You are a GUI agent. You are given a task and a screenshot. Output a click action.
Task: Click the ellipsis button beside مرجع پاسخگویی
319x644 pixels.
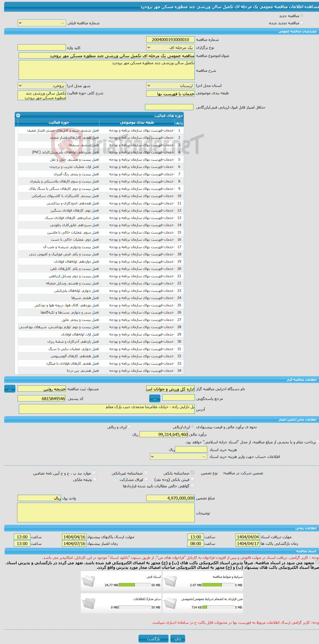click(155, 398)
